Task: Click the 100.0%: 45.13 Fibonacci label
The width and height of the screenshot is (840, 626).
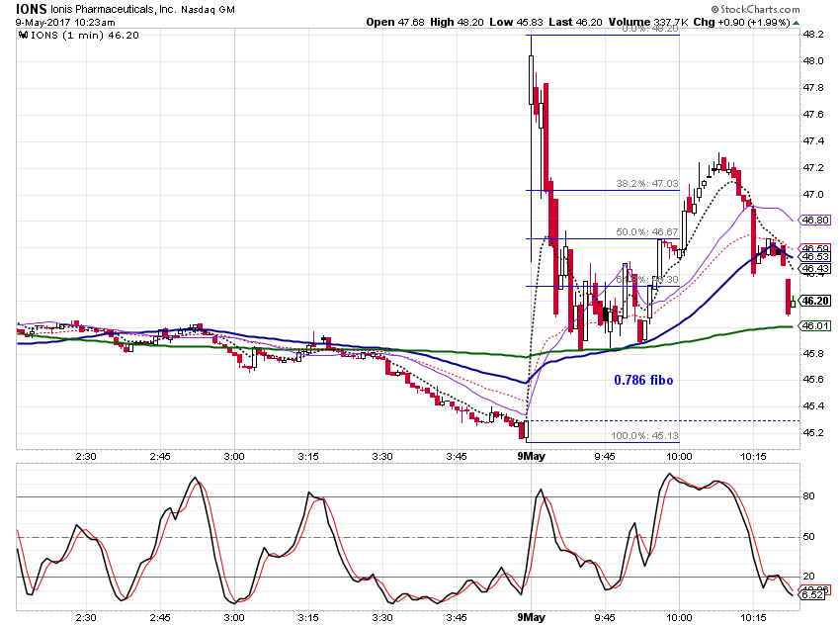Action: point(644,436)
